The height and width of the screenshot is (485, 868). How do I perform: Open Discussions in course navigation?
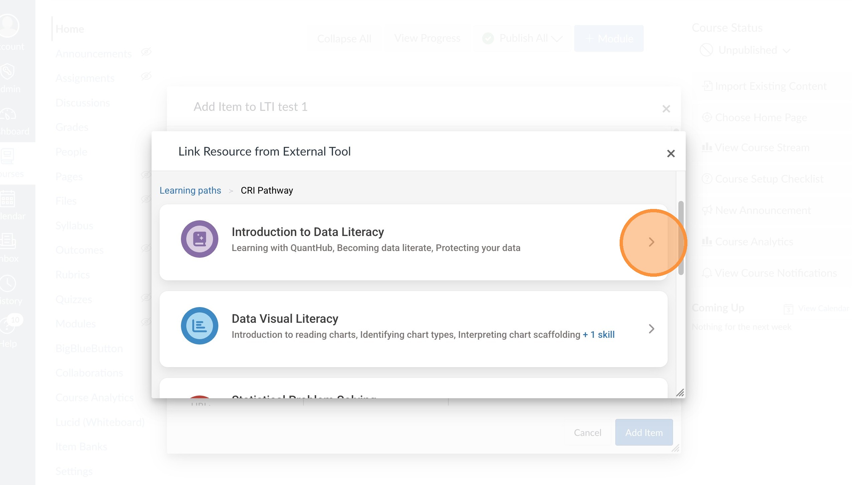(82, 103)
